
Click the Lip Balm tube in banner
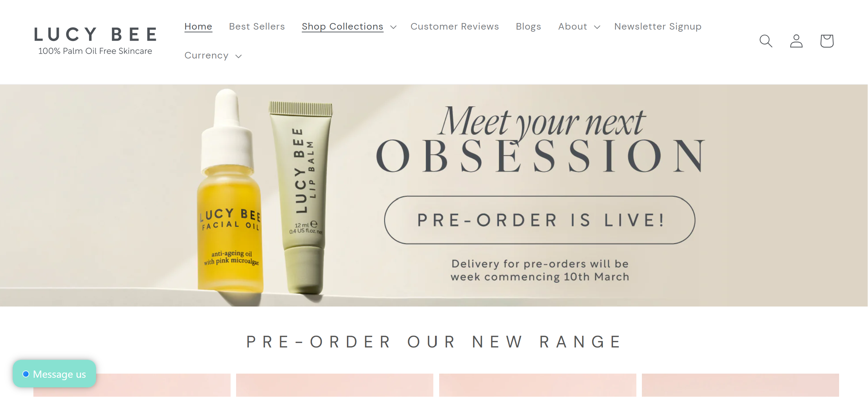[x=302, y=198]
